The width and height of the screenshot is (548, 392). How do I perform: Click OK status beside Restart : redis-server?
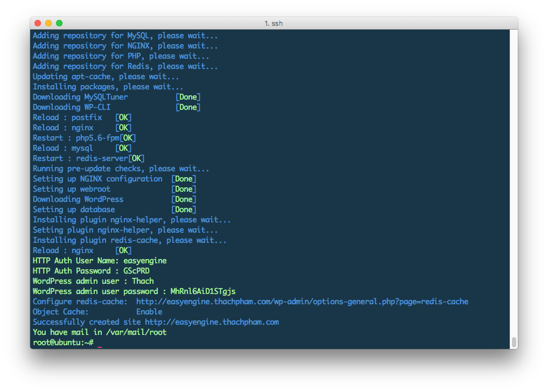136,158
